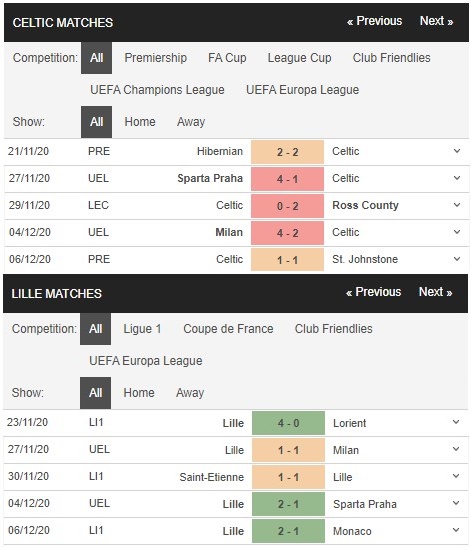This screenshot has width=471, height=547.
Task: Show only Home matches for Celtic
Action: [140, 122]
